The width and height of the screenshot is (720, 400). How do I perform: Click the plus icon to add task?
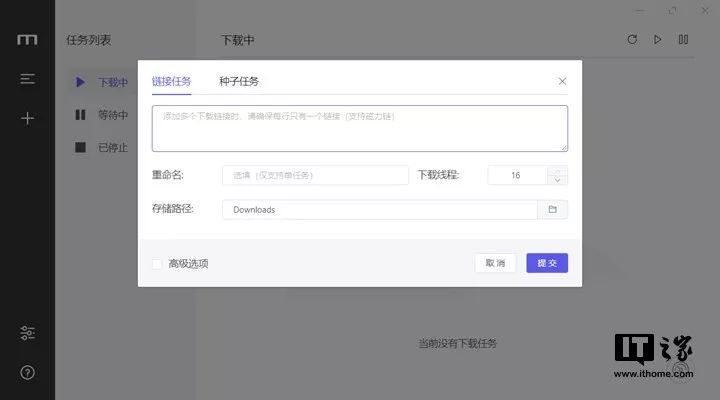[x=28, y=118]
